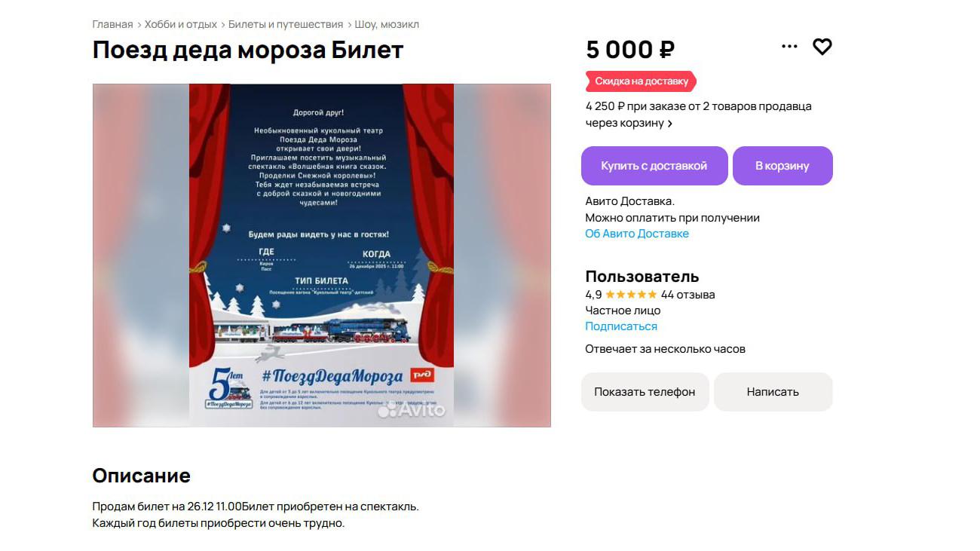
Task: Add item with "В корзину" button
Action: click(782, 166)
